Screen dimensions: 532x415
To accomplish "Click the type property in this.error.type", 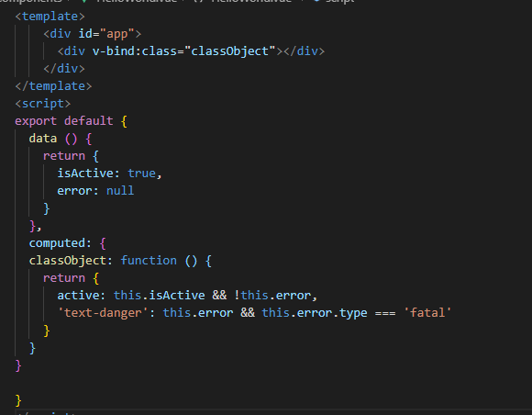I will [353, 313].
